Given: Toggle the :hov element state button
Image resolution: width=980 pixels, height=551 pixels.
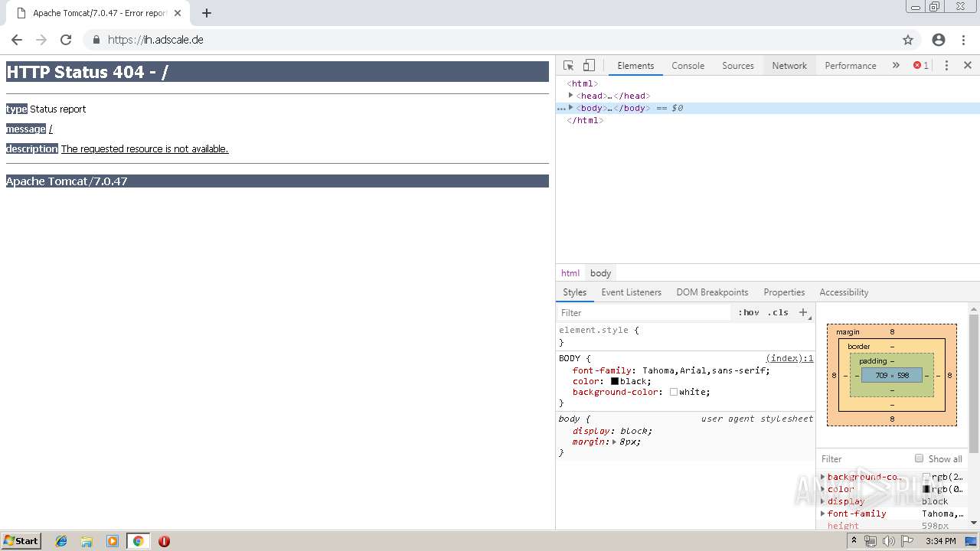Looking at the screenshot, I should coord(748,312).
